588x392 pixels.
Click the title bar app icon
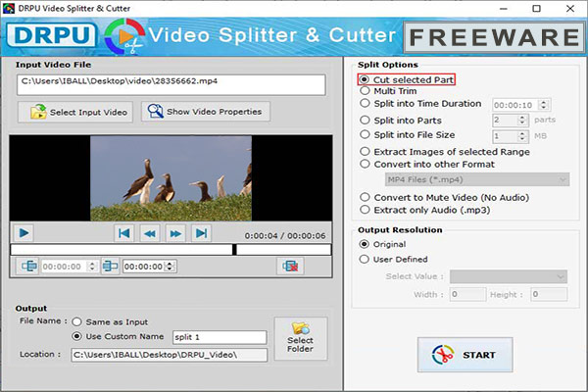click(x=8, y=8)
